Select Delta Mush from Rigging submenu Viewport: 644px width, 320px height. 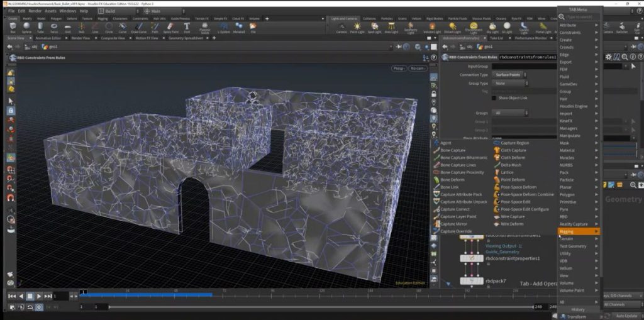click(512, 165)
